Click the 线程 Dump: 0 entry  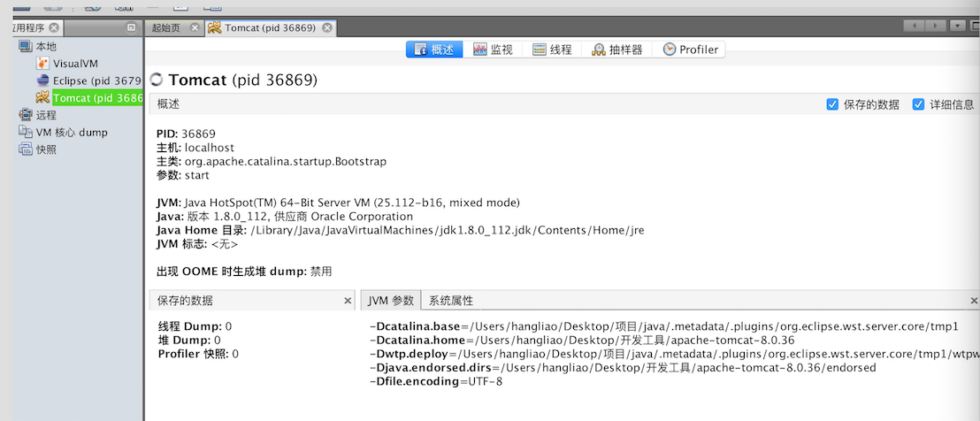tap(195, 326)
